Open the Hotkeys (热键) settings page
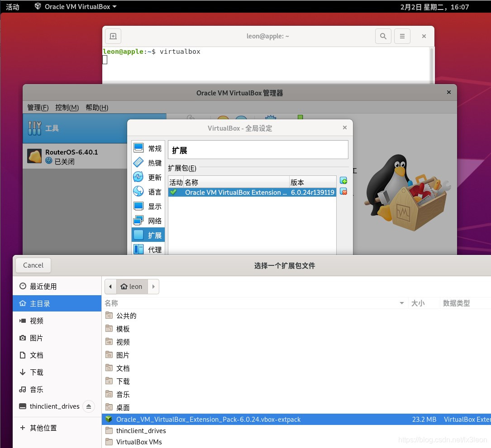The height and width of the screenshot is (448, 491). pyautogui.click(x=148, y=163)
